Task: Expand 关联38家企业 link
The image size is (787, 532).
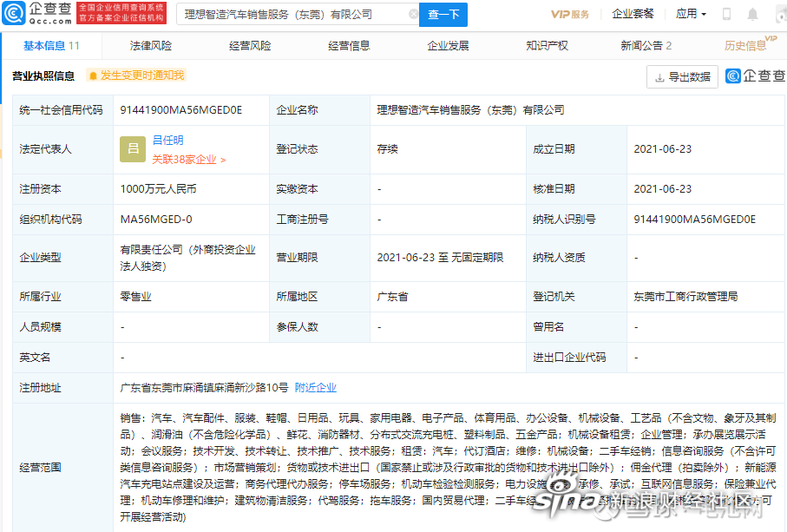Action: click(188, 160)
